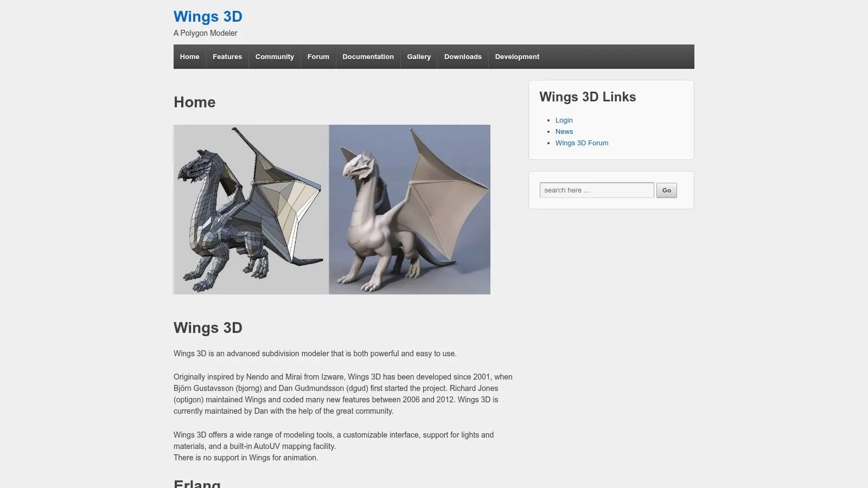Click the Login link in sidebar
This screenshot has width=868, height=488.
click(564, 120)
